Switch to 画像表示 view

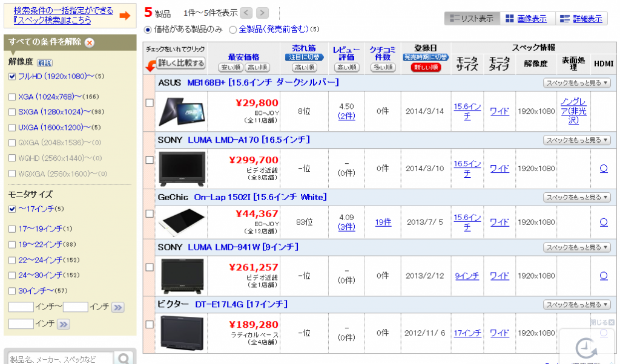point(527,19)
